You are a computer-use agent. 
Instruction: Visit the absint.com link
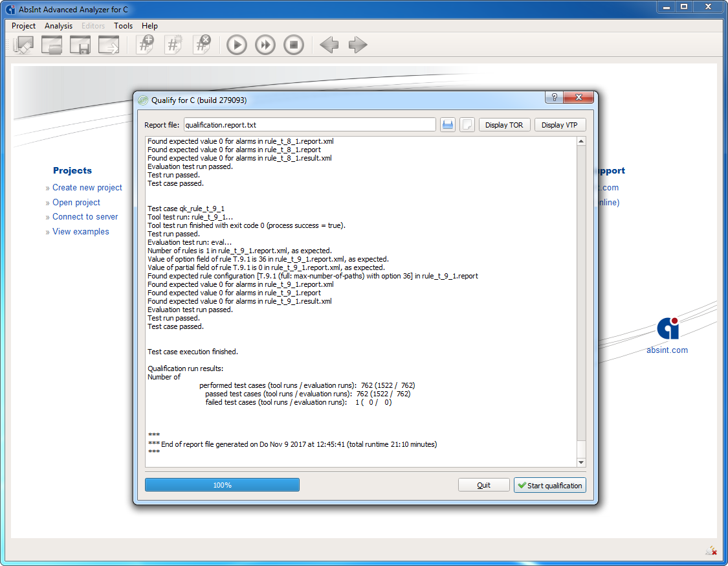[667, 350]
